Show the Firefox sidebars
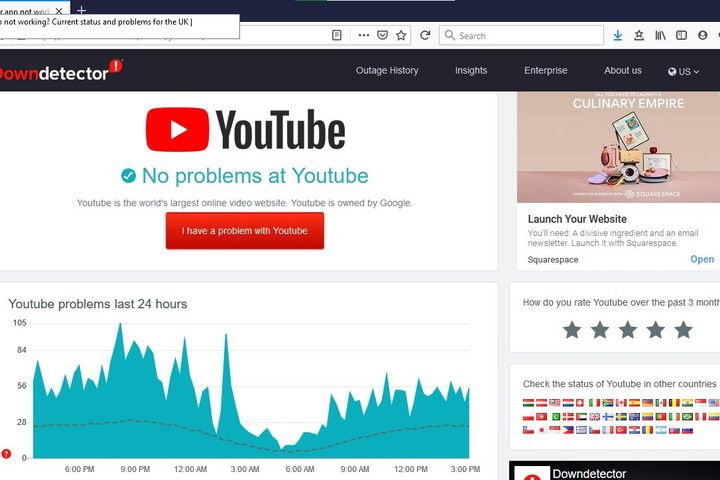The image size is (720, 480). click(681, 35)
